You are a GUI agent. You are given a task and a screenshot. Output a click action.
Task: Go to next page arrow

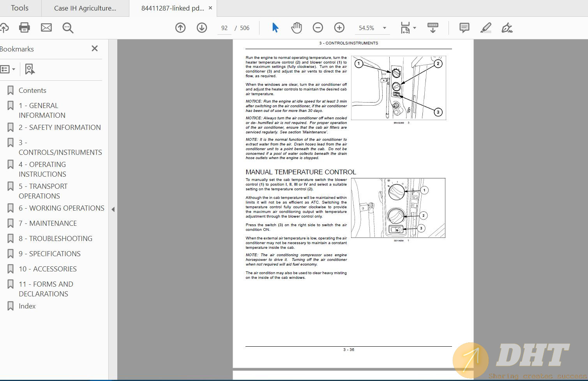click(x=202, y=28)
